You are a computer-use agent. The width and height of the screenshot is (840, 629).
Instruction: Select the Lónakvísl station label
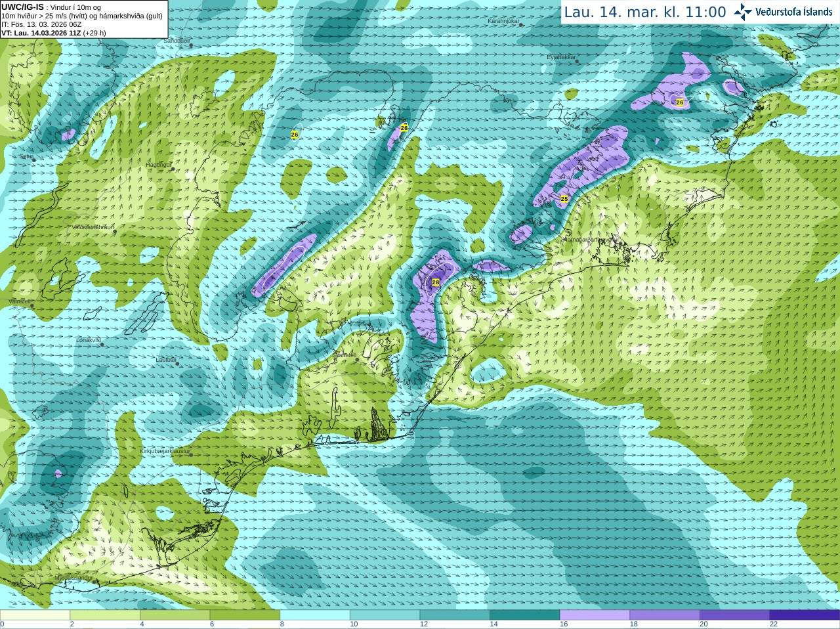point(88,340)
